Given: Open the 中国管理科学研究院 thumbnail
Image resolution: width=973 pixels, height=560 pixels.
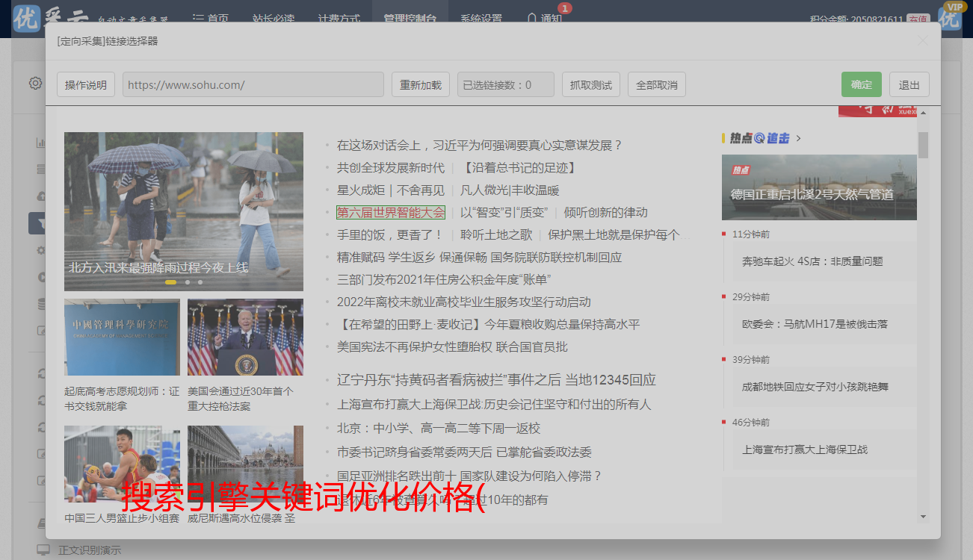Looking at the screenshot, I should (122, 337).
